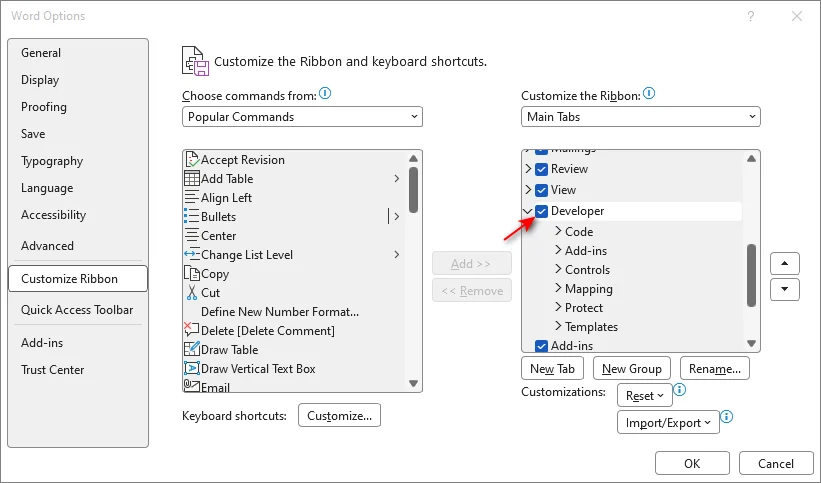Open the Reset customizations dropdown

point(645,396)
